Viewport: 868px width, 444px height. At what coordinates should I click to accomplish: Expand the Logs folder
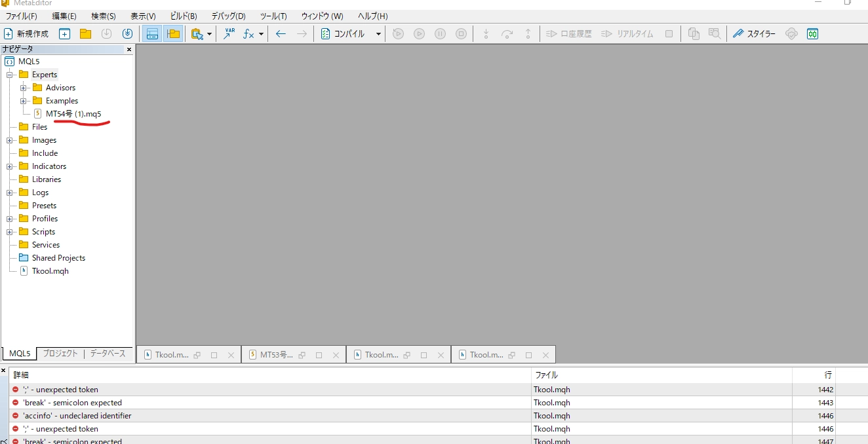[10, 193]
